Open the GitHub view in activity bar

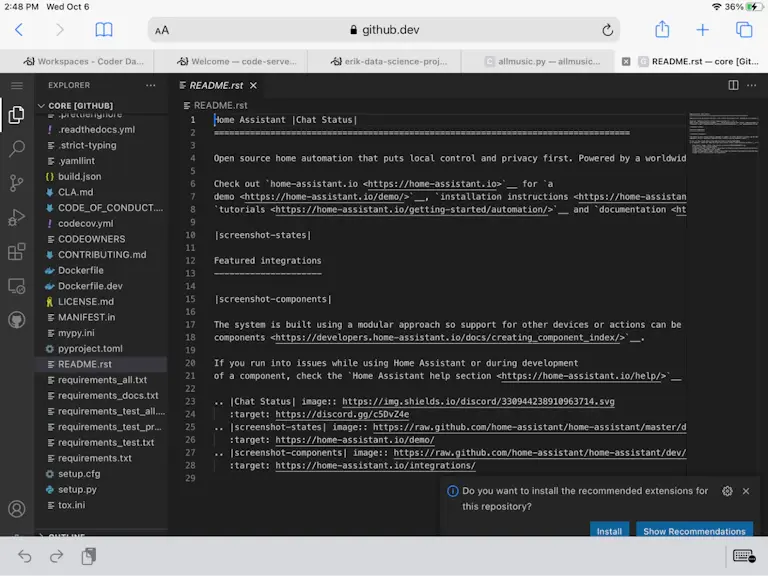point(17,320)
